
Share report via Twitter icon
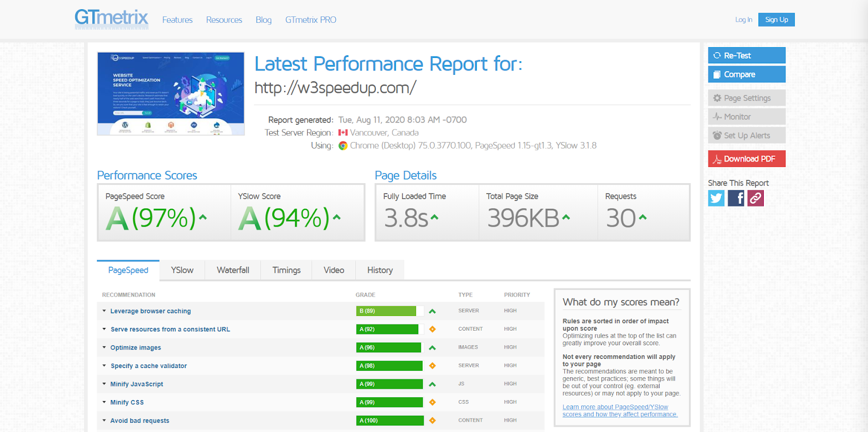point(716,198)
